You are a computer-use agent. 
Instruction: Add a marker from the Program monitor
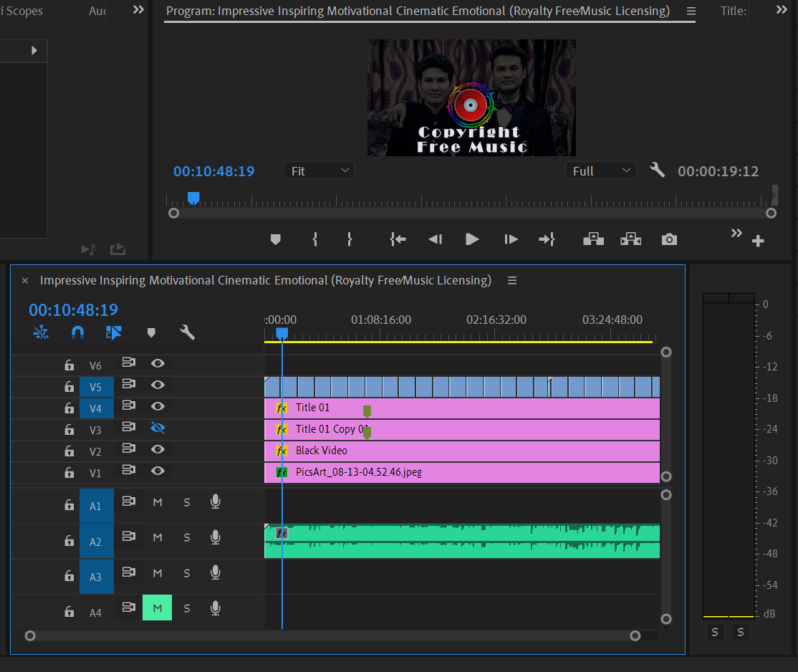click(x=276, y=239)
